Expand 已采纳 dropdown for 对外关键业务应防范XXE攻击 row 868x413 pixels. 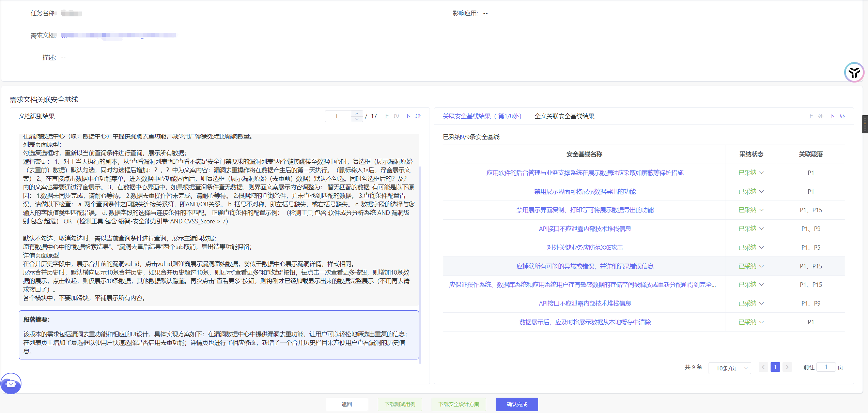pyautogui.click(x=751, y=248)
